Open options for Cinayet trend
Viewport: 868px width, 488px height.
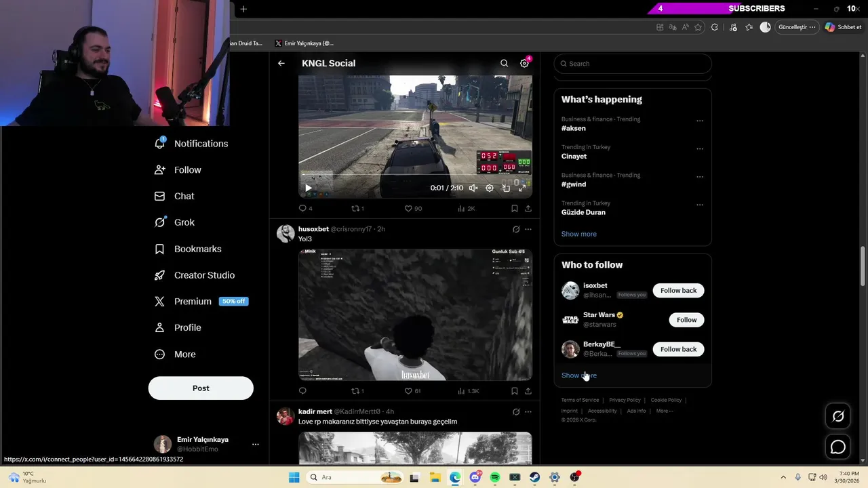[700, 148]
